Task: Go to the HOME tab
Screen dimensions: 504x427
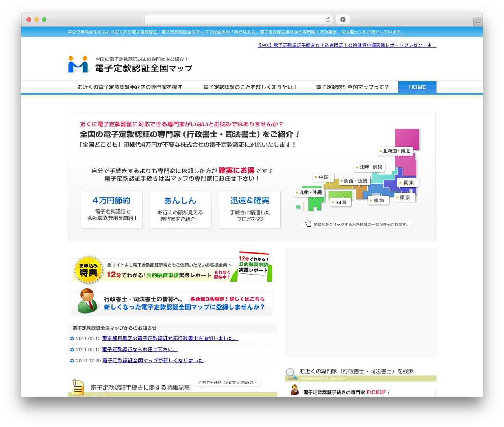Action: coord(417,87)
